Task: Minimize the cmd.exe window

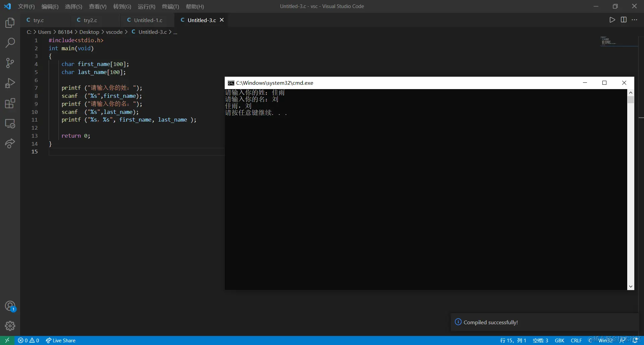Action: 585,83
